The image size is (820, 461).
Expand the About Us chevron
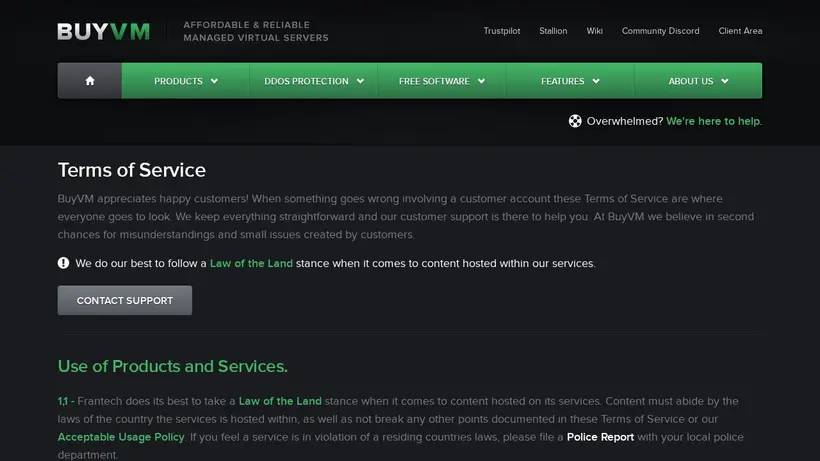click(724, 81)
